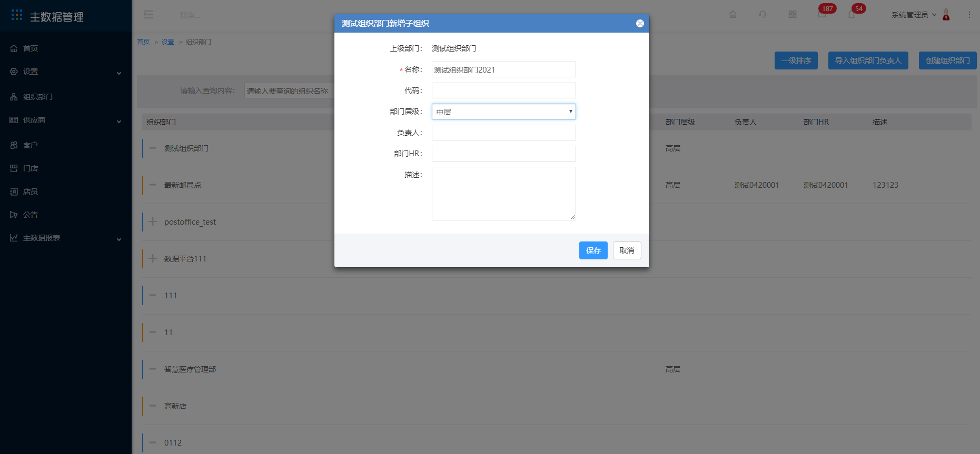Click the 名称 input field
The image size is (980, 454).
tap(504, 69)
